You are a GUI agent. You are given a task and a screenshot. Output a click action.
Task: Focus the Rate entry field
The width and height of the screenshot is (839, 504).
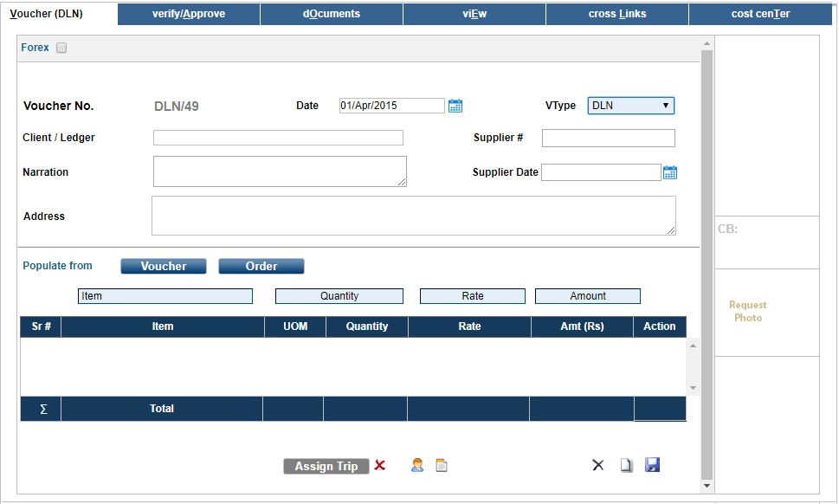pyautogui.click(x=473, y=296)
